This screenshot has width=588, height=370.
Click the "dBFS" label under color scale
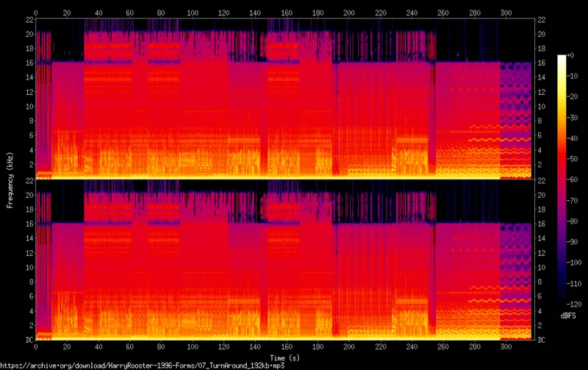(569, 316)
